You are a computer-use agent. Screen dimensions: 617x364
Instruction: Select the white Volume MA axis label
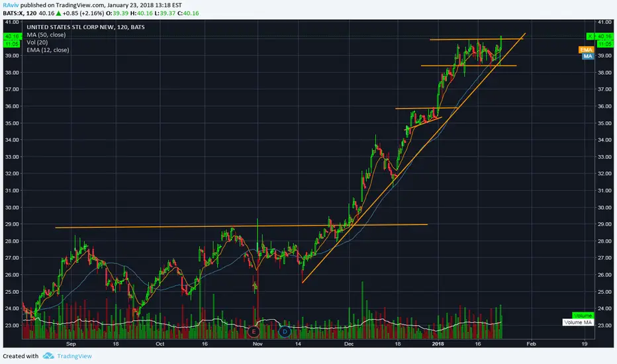578,322
